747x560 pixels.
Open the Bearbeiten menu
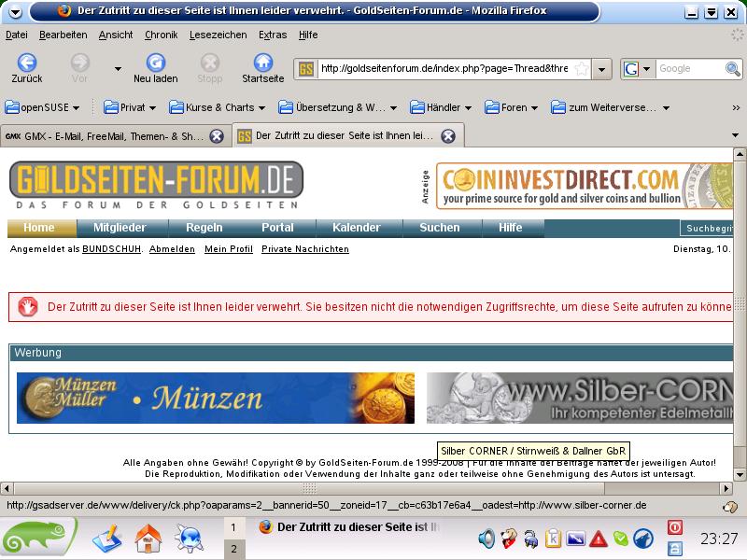pos(63,35)
